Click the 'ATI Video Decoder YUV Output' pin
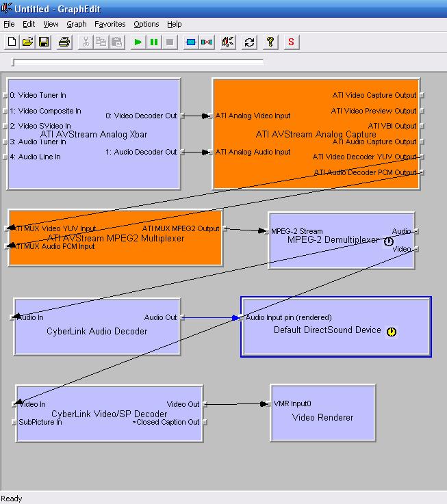Image resolution: width=447 pixels, height=504 pixels. click(x=364, y=157)
